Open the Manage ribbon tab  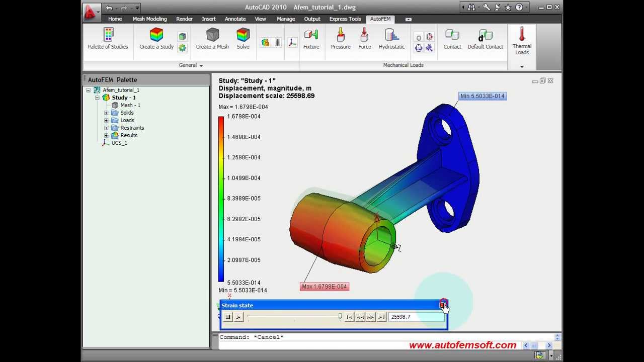coord(286,19)
